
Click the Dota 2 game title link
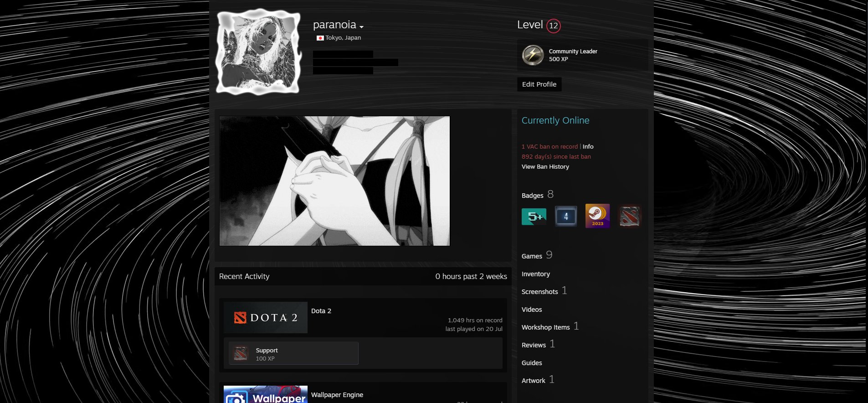coord(321,311)
